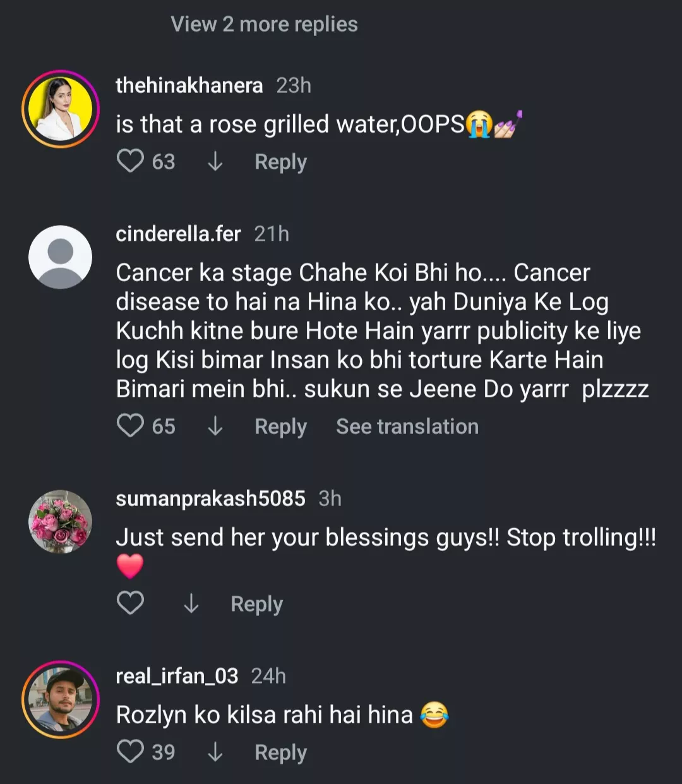Open cinderella.fer's default avatar
682x784 pixels.
61,257
